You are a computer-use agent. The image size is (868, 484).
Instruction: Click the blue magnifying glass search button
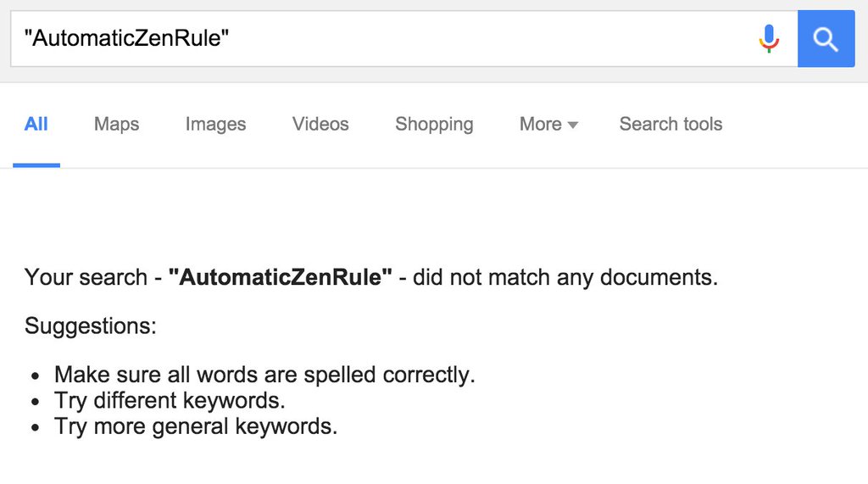(x=826, y=39)
